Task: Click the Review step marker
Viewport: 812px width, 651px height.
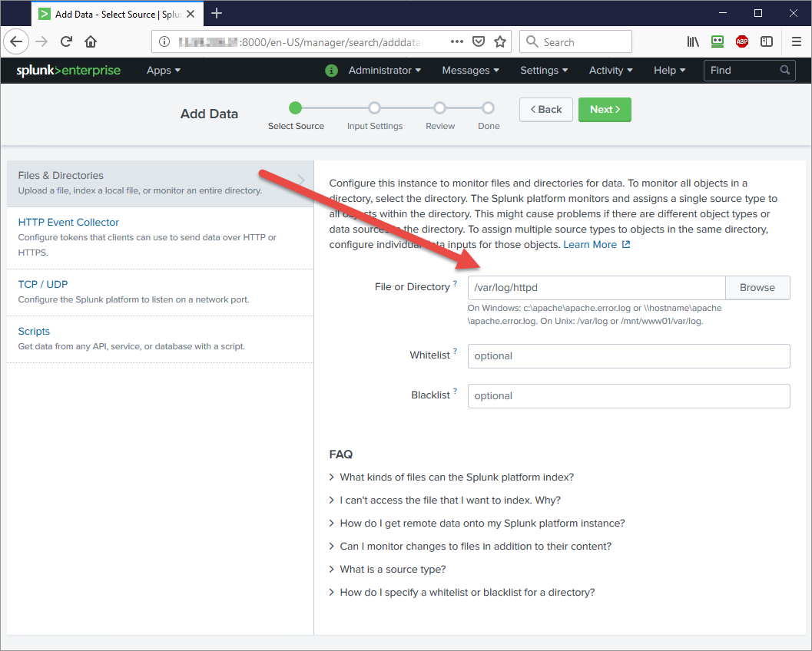Action: pyautogui.click(x=439, y=107)
